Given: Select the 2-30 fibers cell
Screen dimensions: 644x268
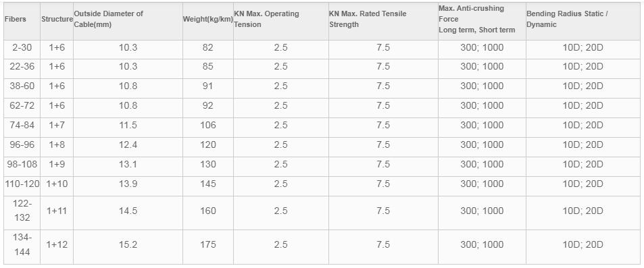Looking at the screenshot, I should pyautogui.click(x=22, y=48).
